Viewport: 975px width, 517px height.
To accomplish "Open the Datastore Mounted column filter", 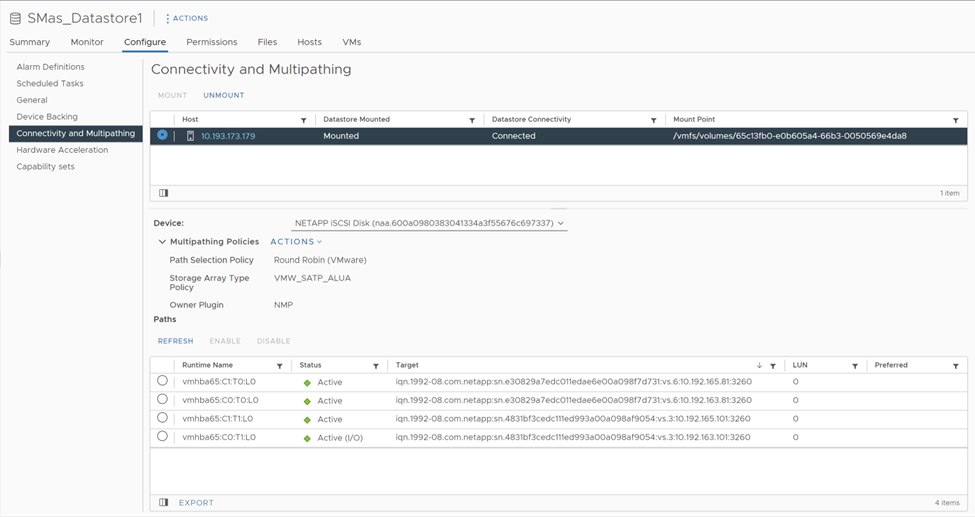I will click(x=472, y=120).
